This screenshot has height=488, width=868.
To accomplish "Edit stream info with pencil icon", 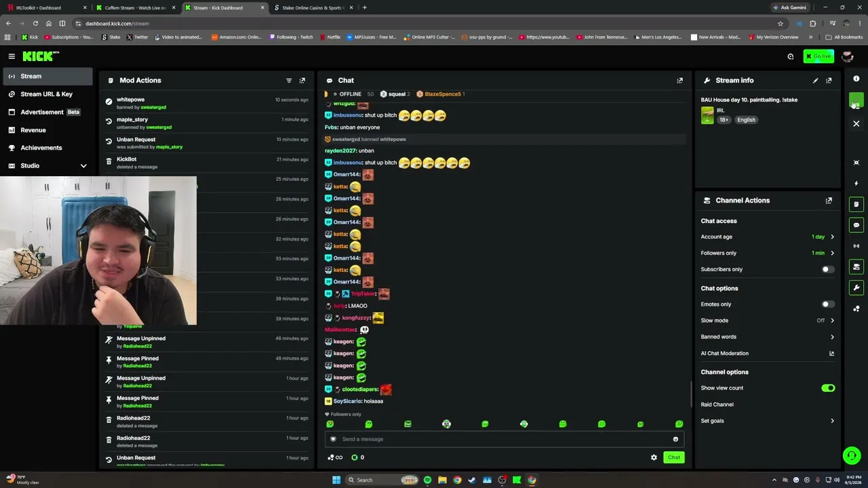I will coord(816,81).
